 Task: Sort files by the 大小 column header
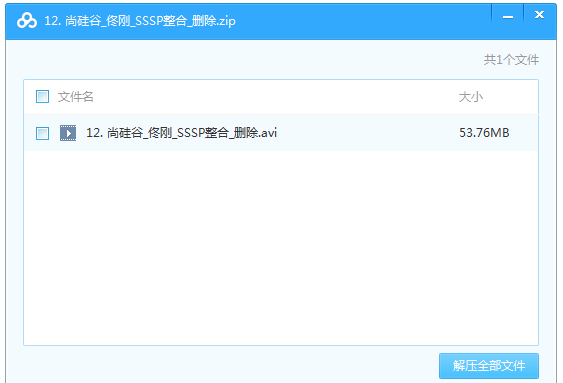pos(471,97)
